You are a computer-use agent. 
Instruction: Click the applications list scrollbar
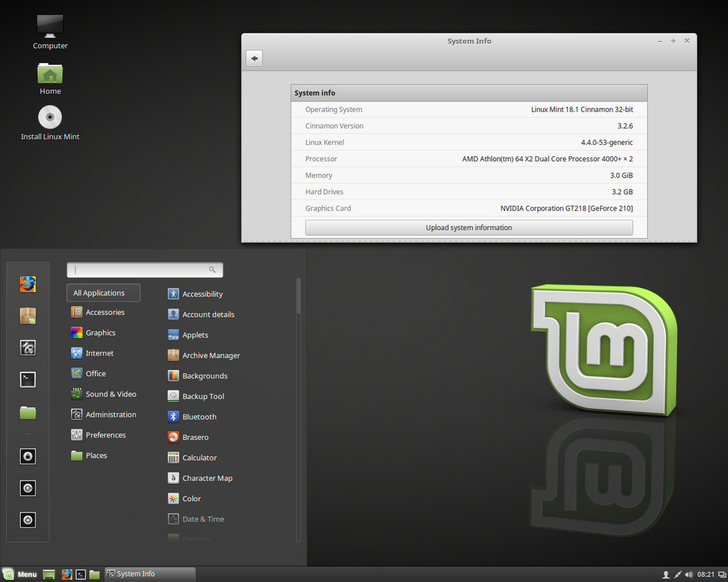click(x=298, y=296)
